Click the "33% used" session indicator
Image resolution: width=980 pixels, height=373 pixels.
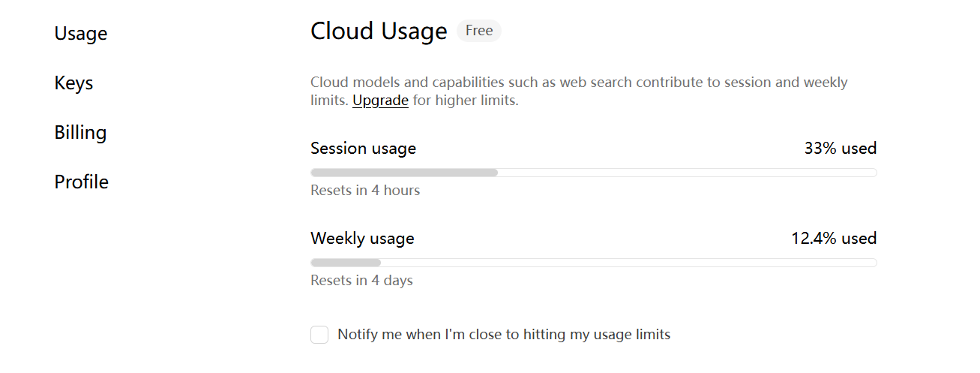click(x=840, y=149)
